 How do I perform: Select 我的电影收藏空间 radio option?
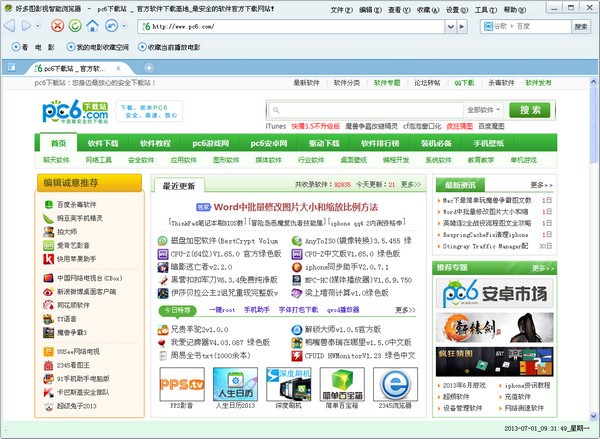(71, 47)
